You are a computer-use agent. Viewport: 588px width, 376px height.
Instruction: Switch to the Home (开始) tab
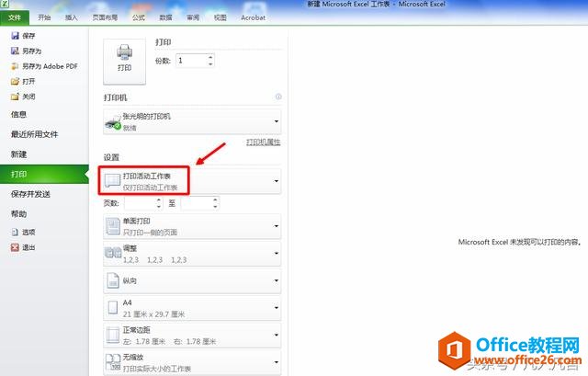point(44,17)
